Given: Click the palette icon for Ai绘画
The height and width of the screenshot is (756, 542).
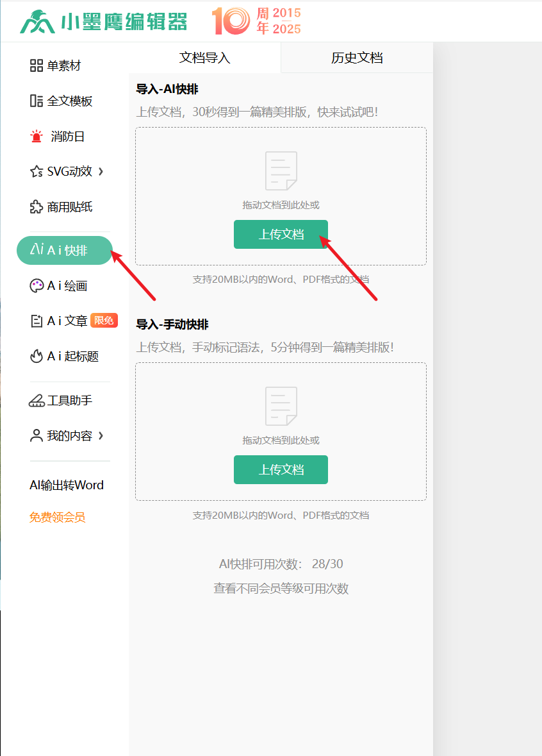Looking at the screenshot, I should (x=37, y=286).
